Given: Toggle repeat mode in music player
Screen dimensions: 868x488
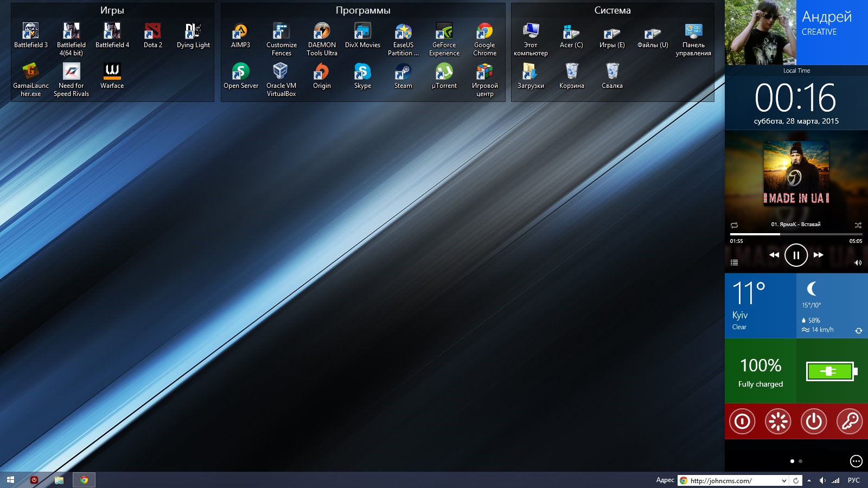Looking at the screenshot, I should coord(734,225).
